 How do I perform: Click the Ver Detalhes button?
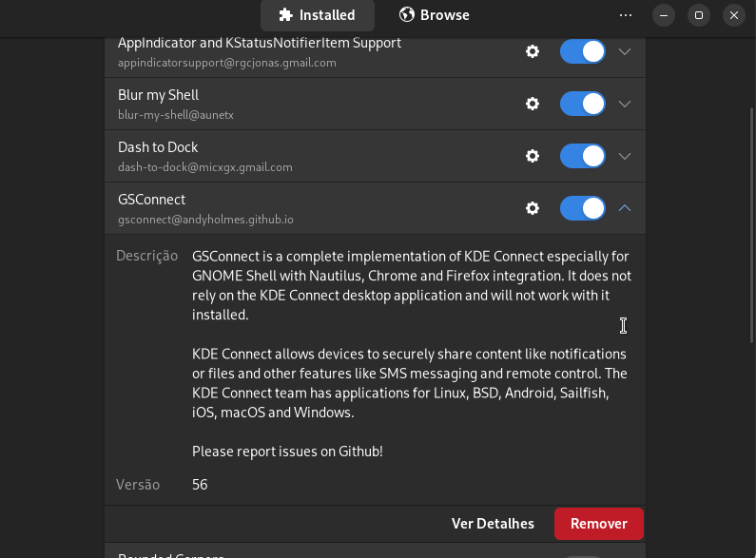[x=493, y=524]
